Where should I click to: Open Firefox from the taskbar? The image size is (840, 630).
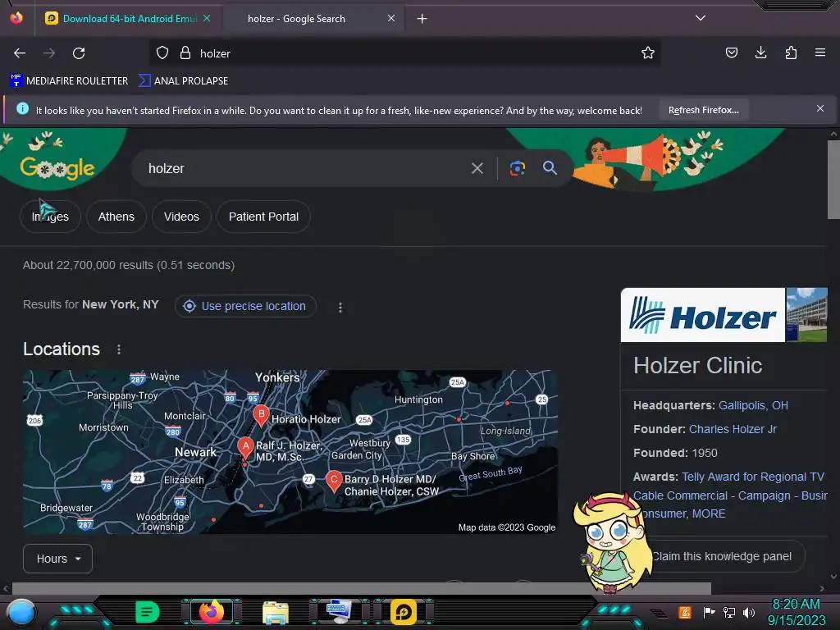tap(212, 611)
